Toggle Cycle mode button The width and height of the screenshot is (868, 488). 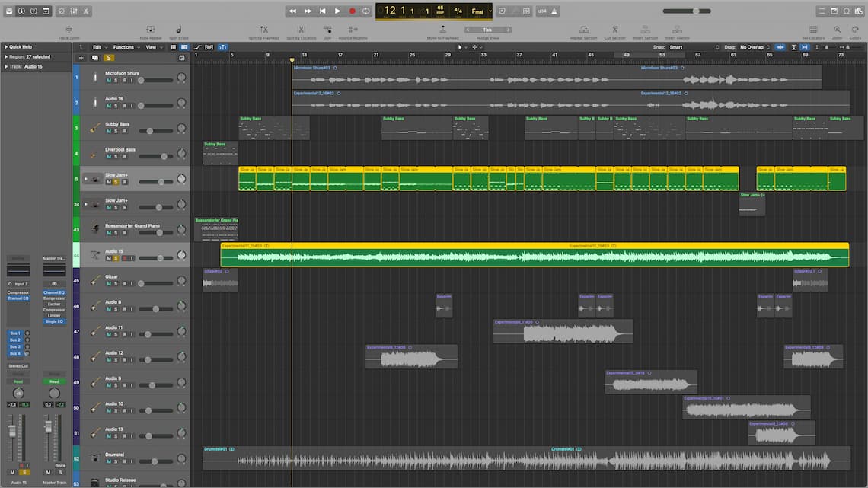tap(366, 11)
